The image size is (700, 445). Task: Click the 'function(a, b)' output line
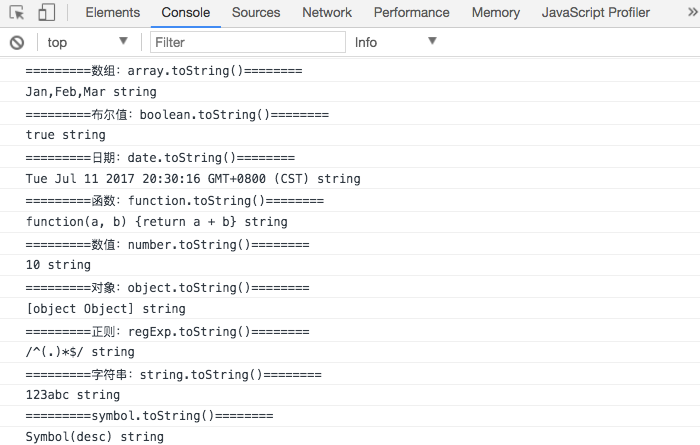coord(350,222)
